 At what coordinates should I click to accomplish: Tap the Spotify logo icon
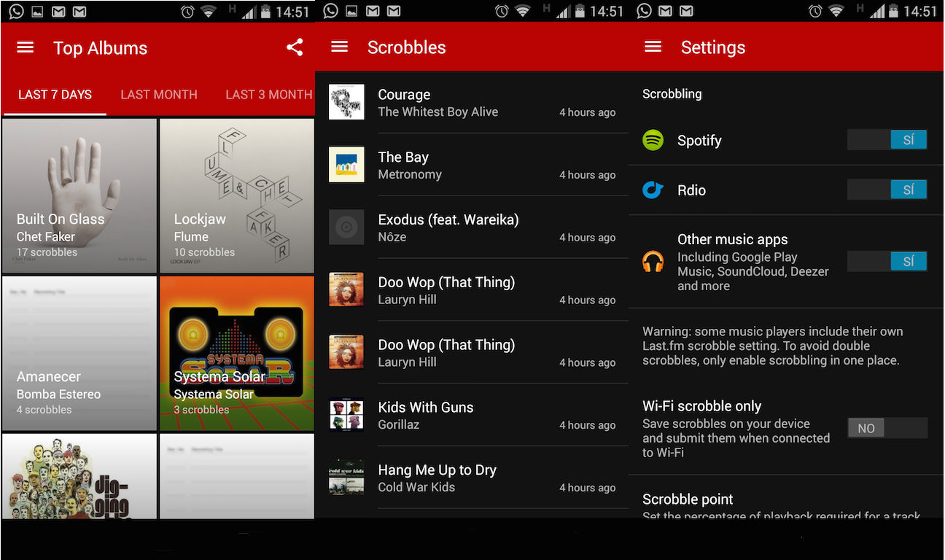[x=653, y=140]
